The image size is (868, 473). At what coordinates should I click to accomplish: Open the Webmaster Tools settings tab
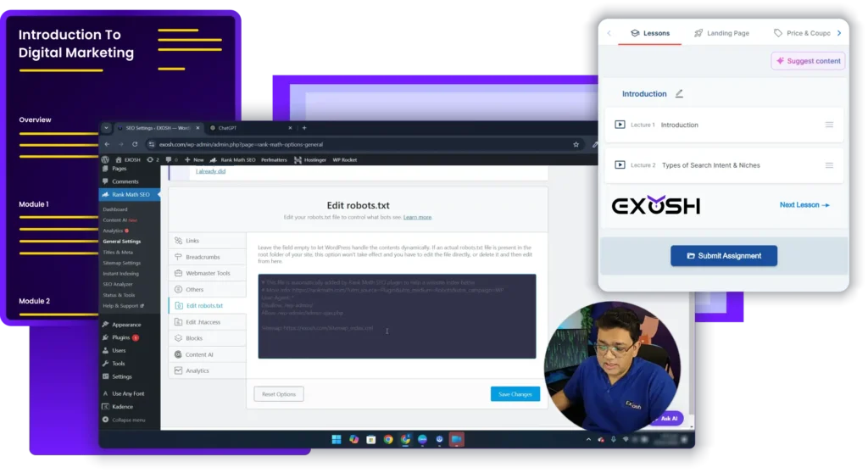[208, 273]
